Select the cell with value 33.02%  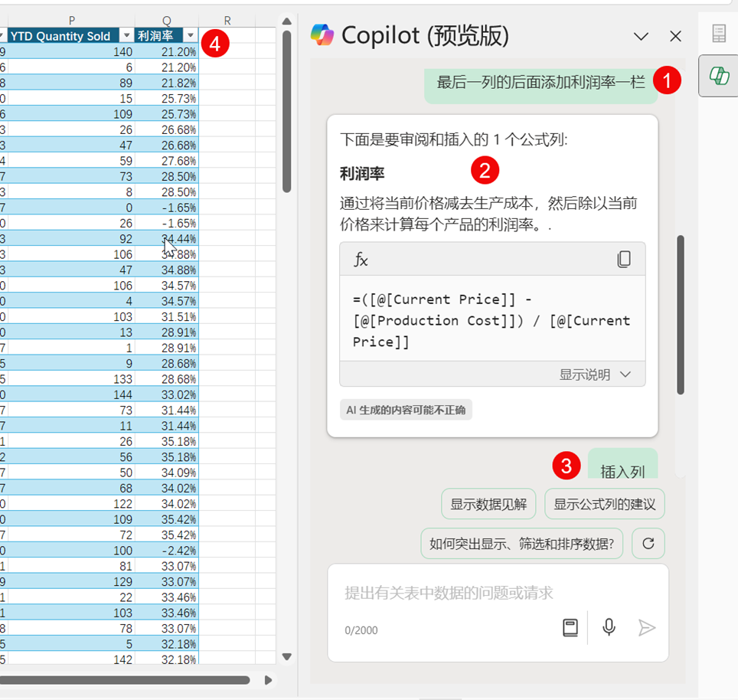click(x=167, y=394)
